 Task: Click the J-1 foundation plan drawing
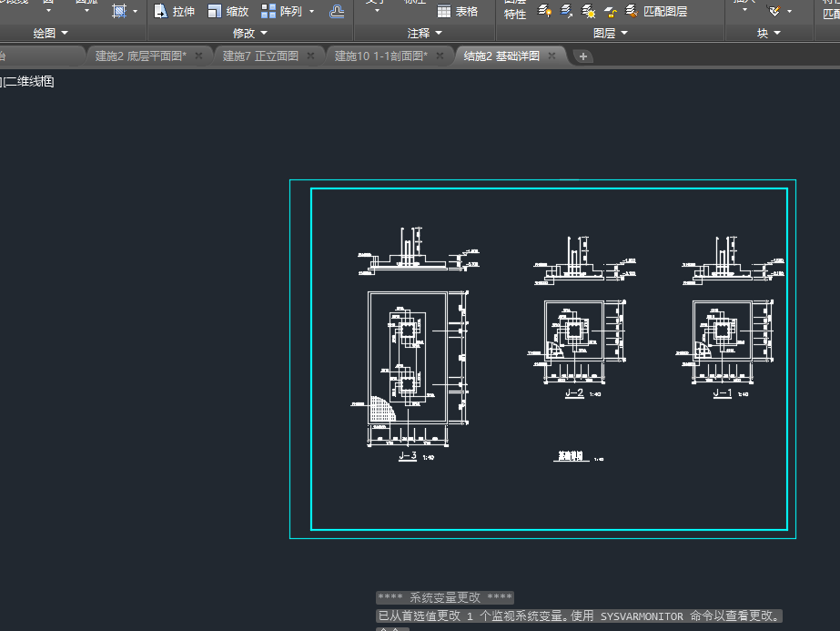click(x=722, y=331)
